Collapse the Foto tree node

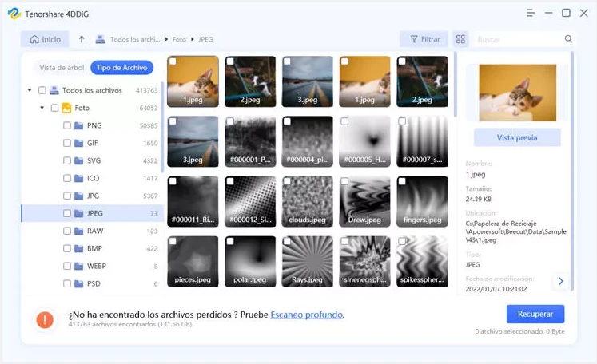[42, 108]
